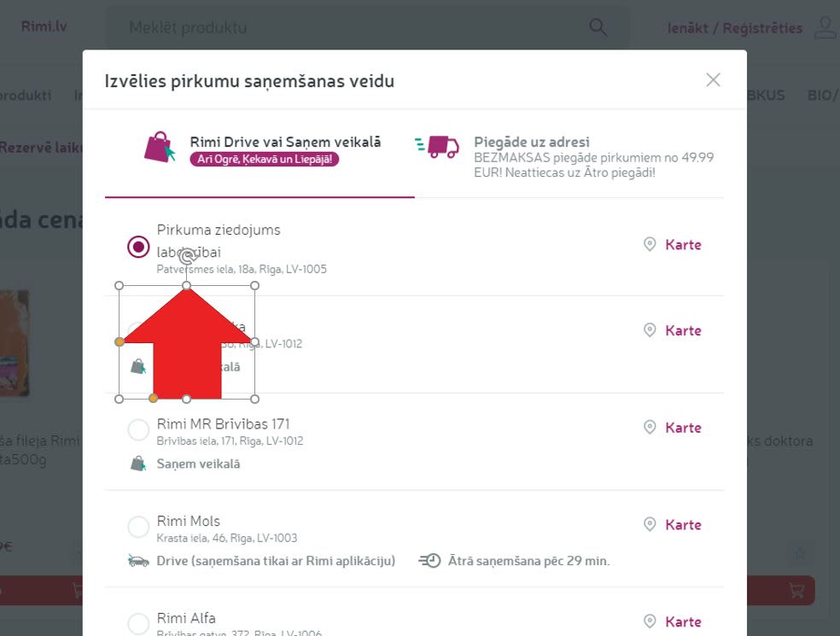
Task: Click the Rimi Drive shopping bag icon
Action: (x=160, y=148)
